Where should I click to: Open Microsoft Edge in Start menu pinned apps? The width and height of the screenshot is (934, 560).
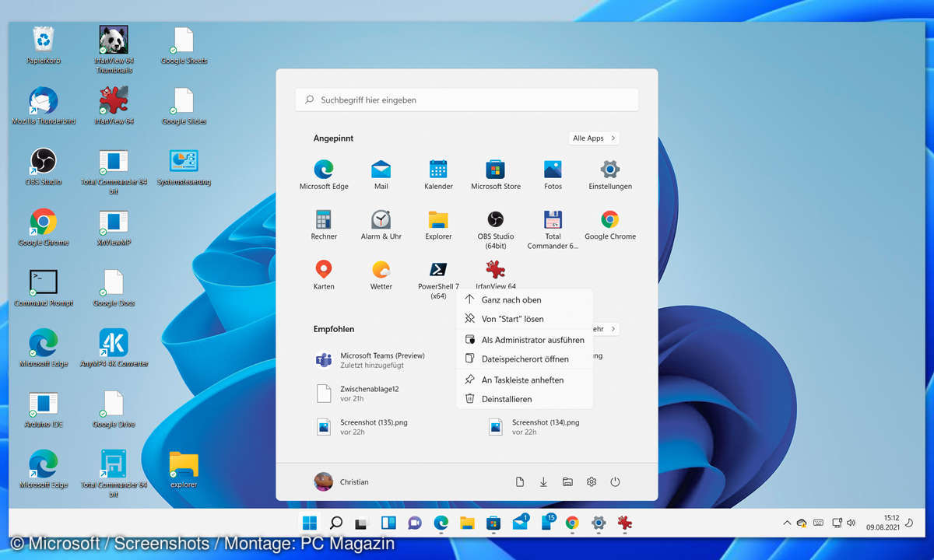324,175
